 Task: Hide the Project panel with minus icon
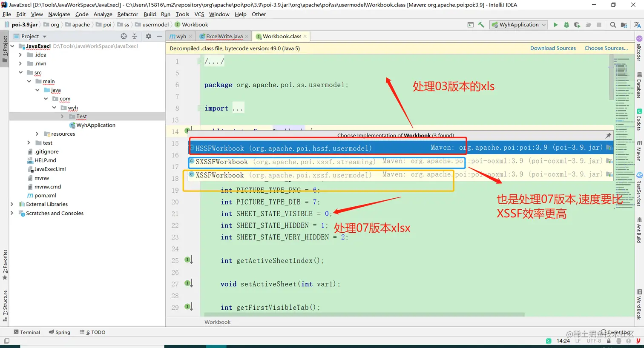159,36
